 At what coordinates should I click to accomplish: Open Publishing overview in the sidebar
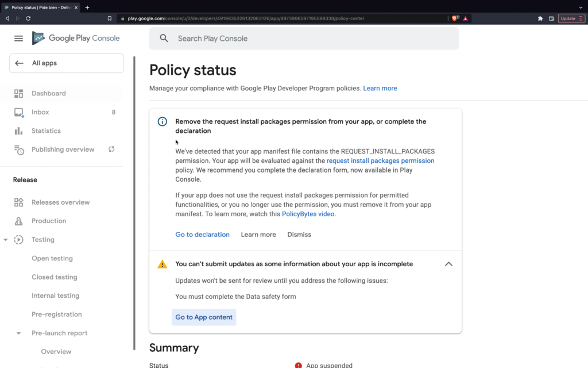tap(63, 149)
